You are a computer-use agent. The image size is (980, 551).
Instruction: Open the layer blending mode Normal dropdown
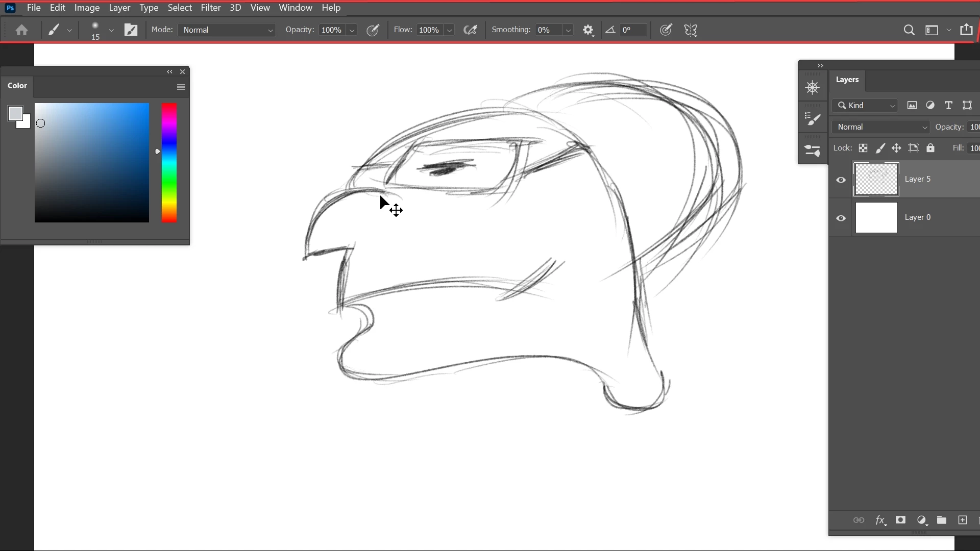[881, 127]
